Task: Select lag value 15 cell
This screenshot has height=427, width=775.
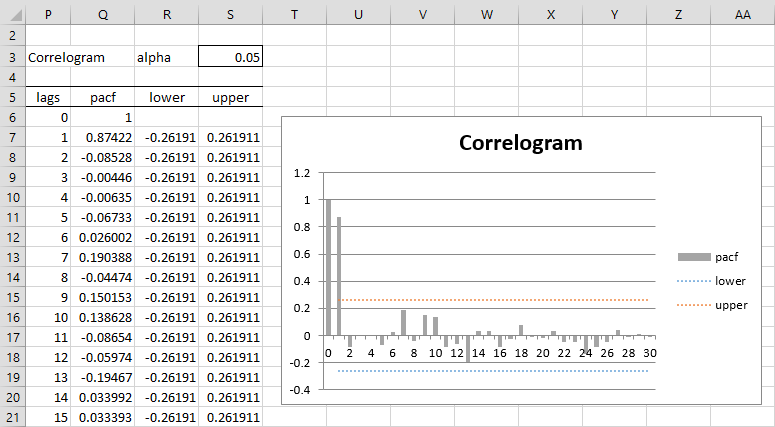Action: point(48,417)
